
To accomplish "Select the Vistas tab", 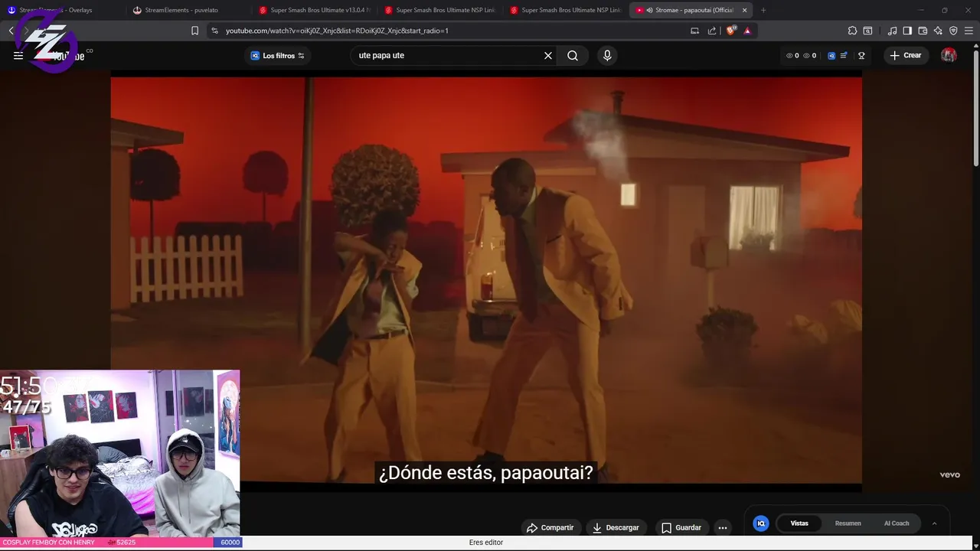I will coord(799,523).
